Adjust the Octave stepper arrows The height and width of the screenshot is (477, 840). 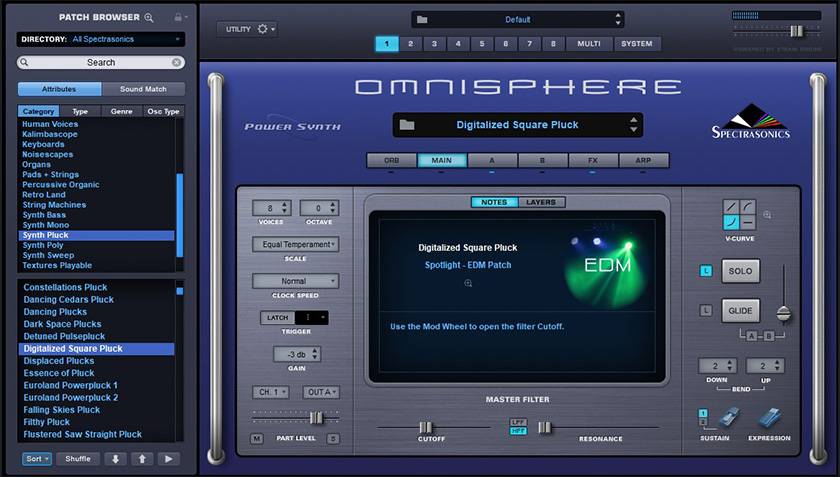(333, 208)
